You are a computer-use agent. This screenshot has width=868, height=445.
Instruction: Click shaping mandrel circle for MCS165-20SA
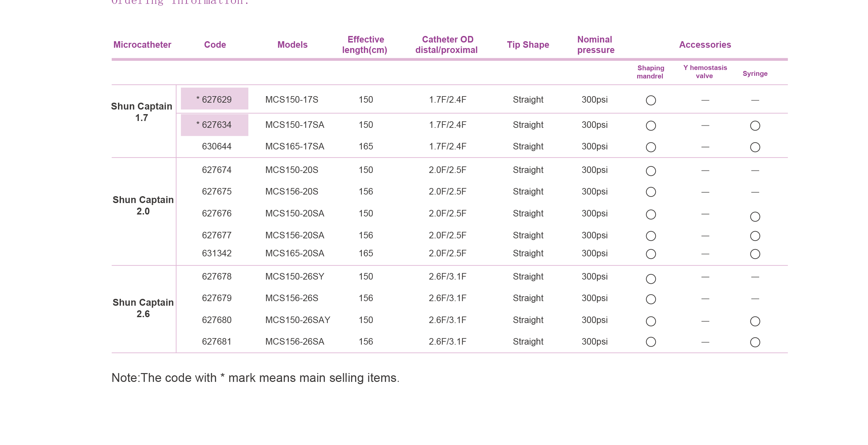click(x=651, y=254)
